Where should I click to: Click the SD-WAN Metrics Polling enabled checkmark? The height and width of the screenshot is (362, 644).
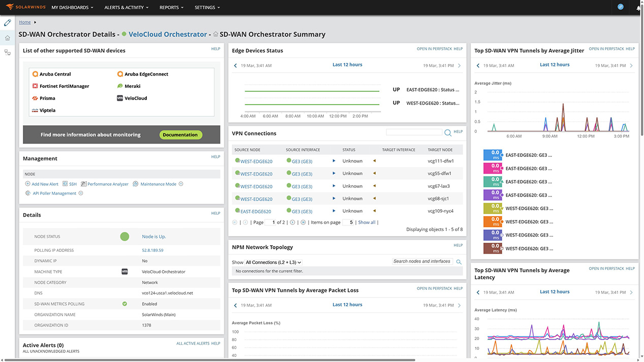[x=125, y=304]
